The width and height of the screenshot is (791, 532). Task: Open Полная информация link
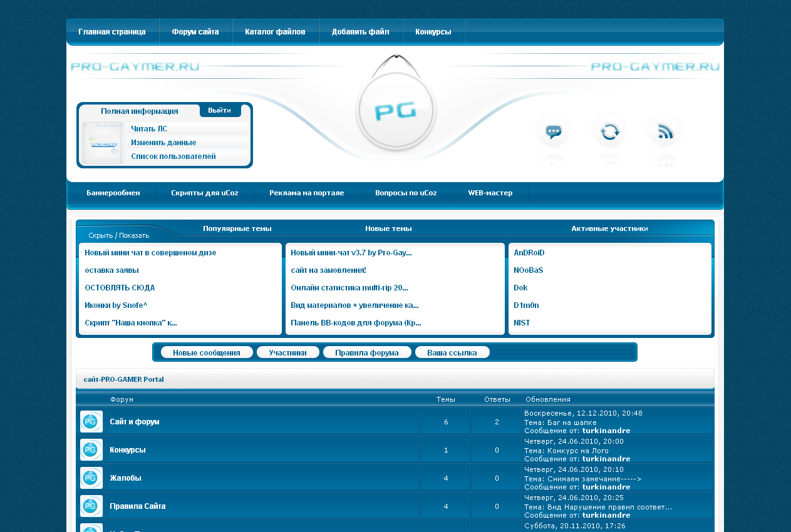[140, 111]
